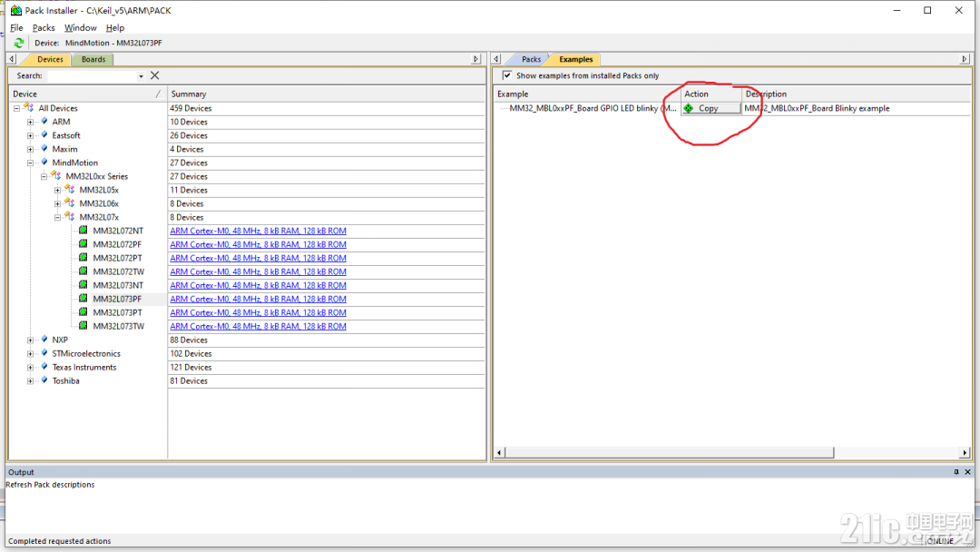Open the MM32L072NT summary link
This screenshot has height=552, width=980.
[x=258, y=231]
